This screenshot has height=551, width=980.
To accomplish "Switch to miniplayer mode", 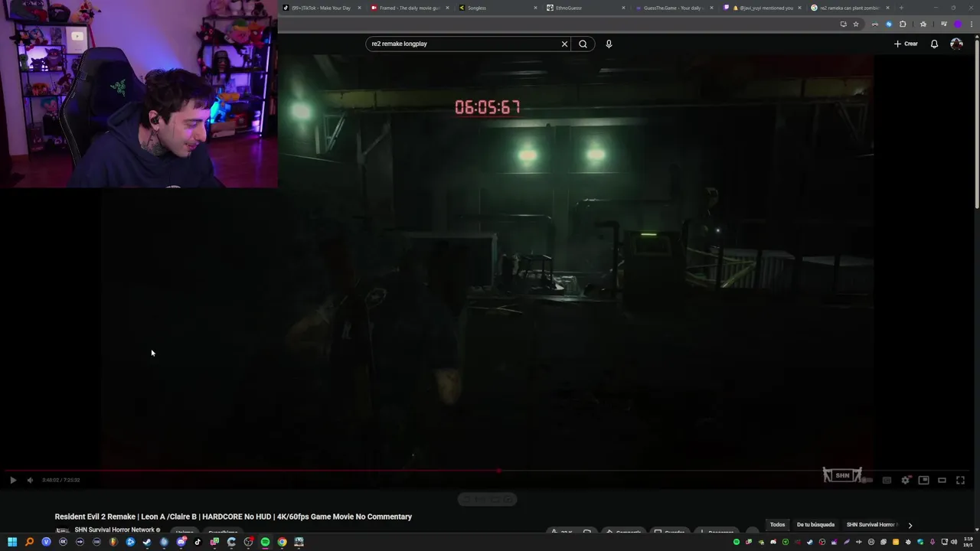I will (924, 480).
